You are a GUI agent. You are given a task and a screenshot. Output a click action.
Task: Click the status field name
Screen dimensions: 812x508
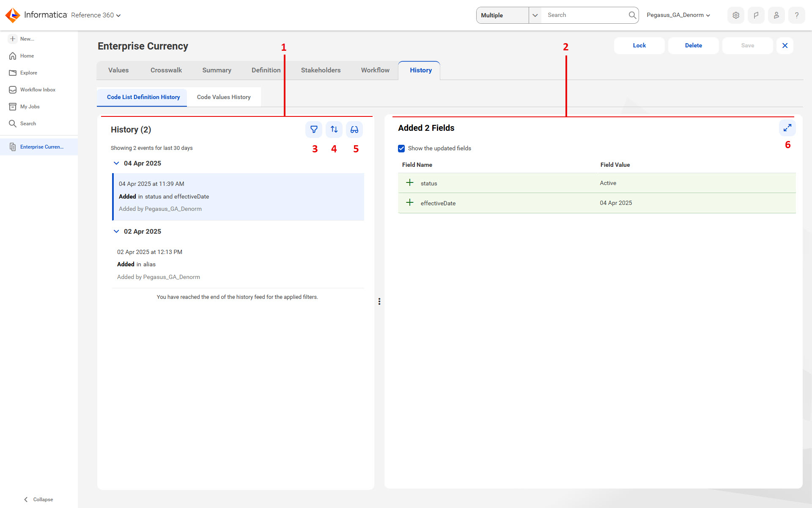[429, 183]
